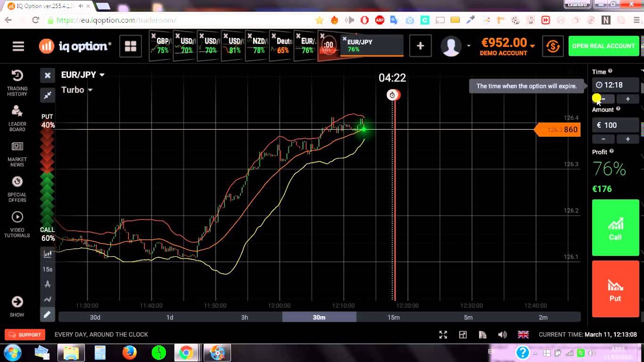Click the collapse chart arrows icon
Image resolution: width=644 pixels, height=362 pixels.
(47, 95)
